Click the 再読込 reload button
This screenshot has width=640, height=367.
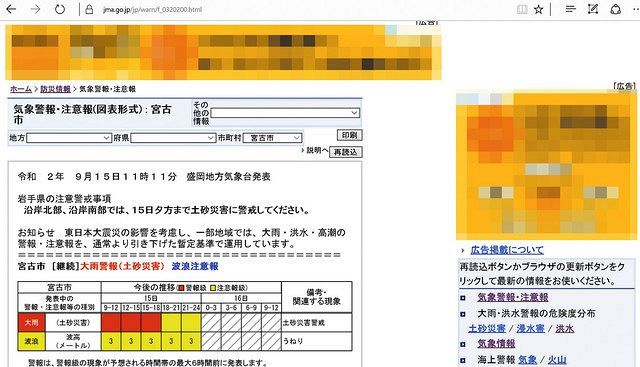(345, 152)
